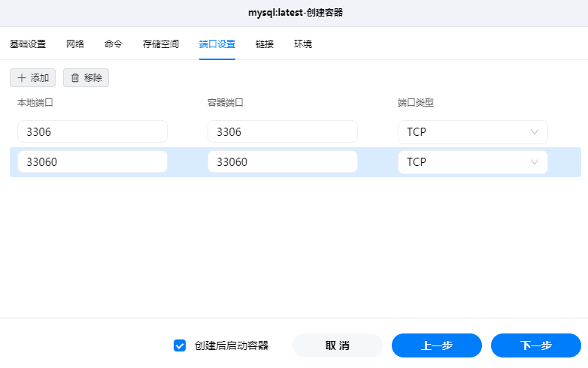The image size is (588, 368).
Task: Select the 存储空间 tab
Action: [160, 44]
